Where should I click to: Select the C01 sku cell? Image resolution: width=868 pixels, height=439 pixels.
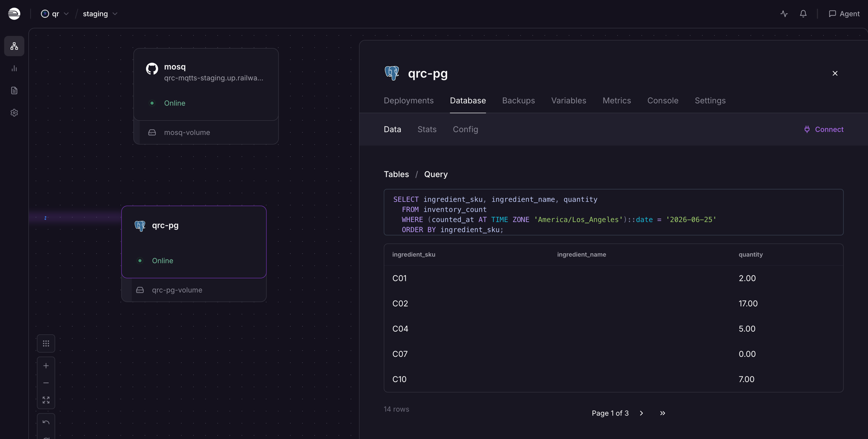(x=399, y=278)
